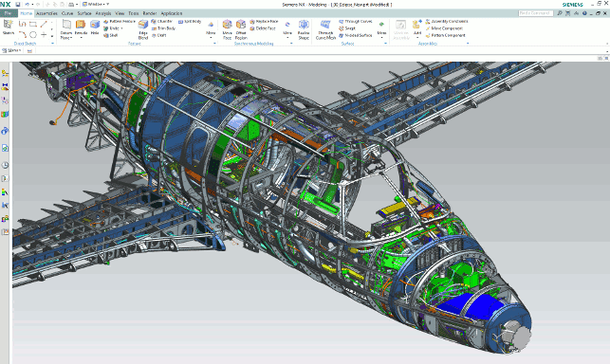Open the Web Browser sidebar icon

pyautogui.click(x=5, y=148)
